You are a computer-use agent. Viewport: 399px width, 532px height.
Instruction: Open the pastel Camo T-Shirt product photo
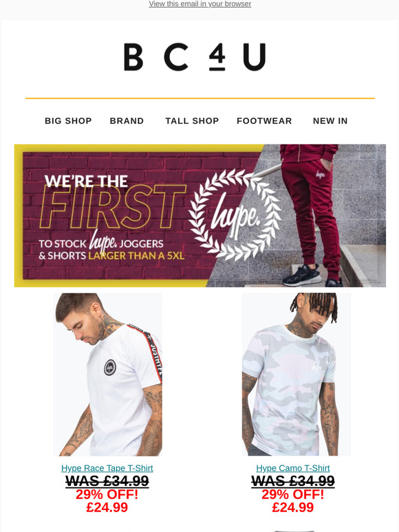pyautogui.click(x=296, y=375)
